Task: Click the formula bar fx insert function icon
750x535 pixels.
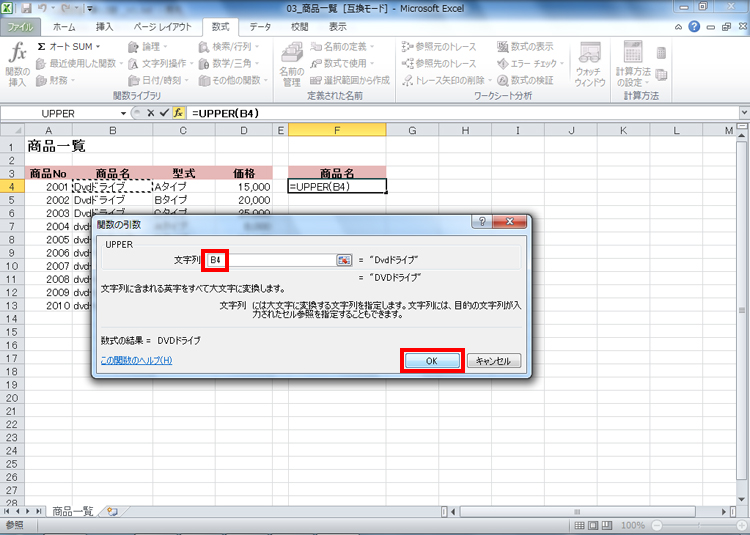Action: [x=178, y=113]
